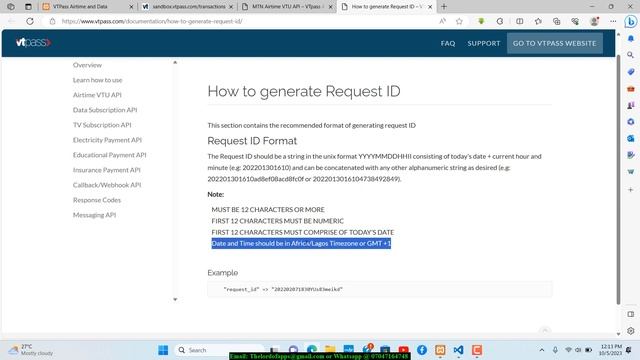Click the browser refresh button
Viewport: 640px width, 360px height.
[30, 21]
